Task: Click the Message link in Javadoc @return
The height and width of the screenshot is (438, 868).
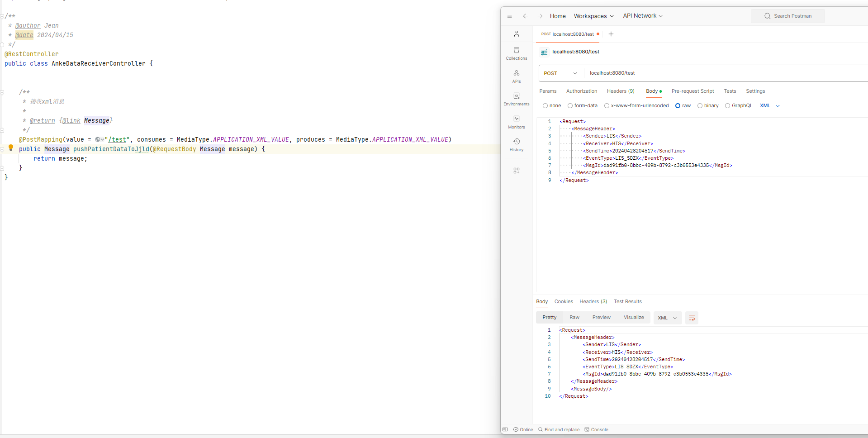Action: (x=97, y=121)
